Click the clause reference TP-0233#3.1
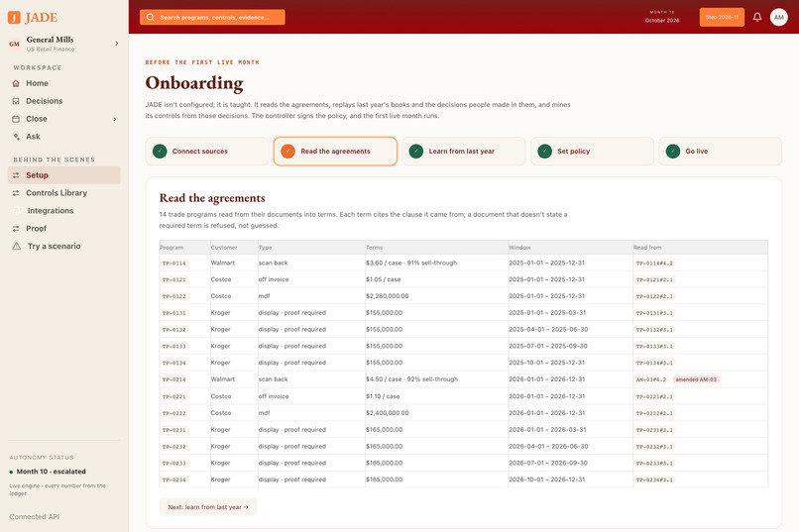The height and width of the screenshot is (532, 799). [x=655, y=464]
